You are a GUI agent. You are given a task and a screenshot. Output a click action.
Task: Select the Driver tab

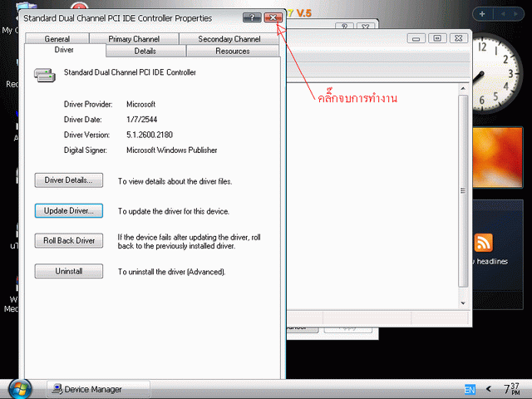tap(64, 50)
